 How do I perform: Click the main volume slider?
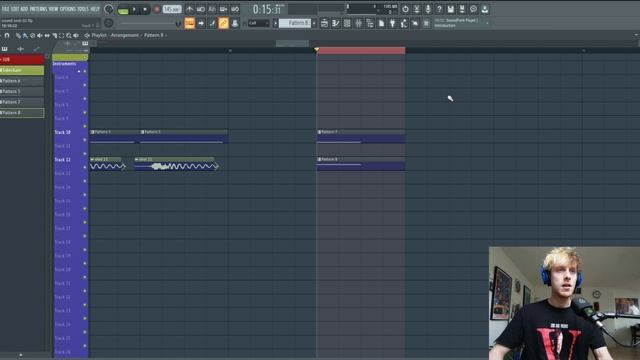(150, 23)
